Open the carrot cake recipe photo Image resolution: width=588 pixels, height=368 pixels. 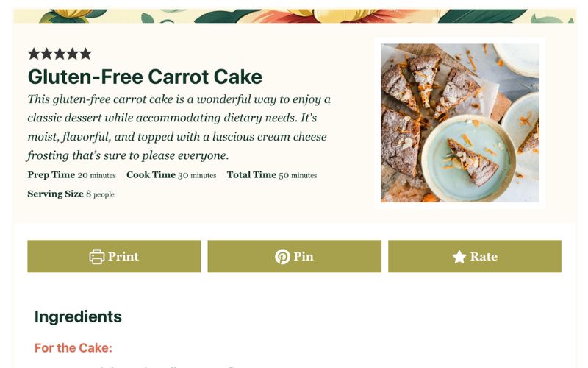[x=459, y=123]
